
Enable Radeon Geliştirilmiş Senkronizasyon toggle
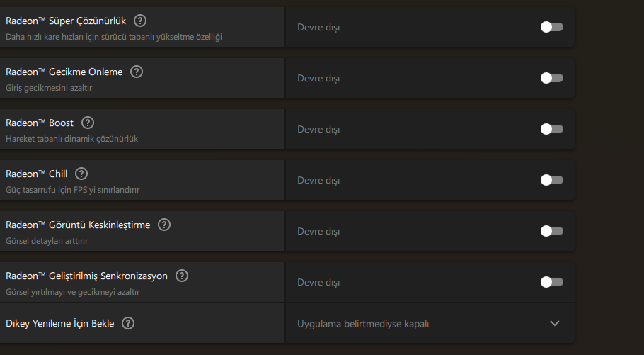[x=551, y=282]
